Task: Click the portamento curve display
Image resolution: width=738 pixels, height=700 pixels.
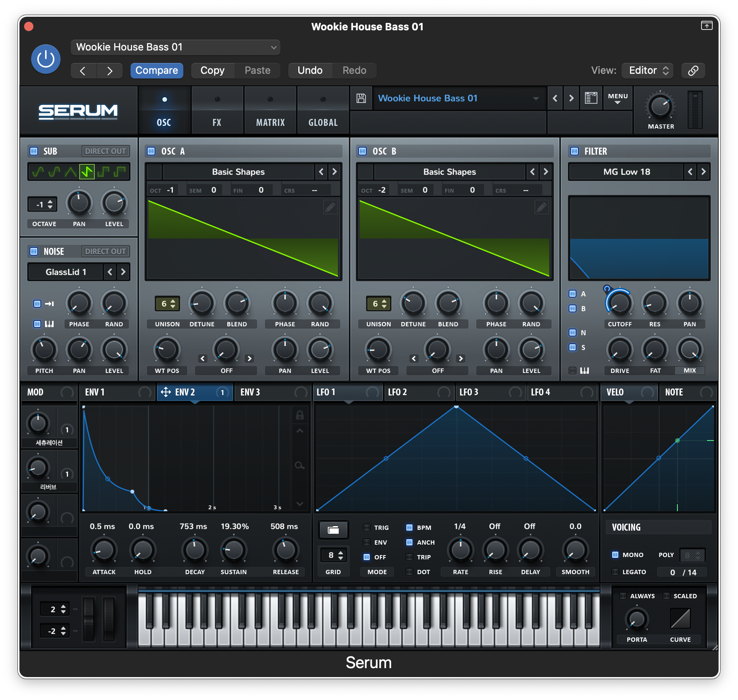Action: (680, 619)
